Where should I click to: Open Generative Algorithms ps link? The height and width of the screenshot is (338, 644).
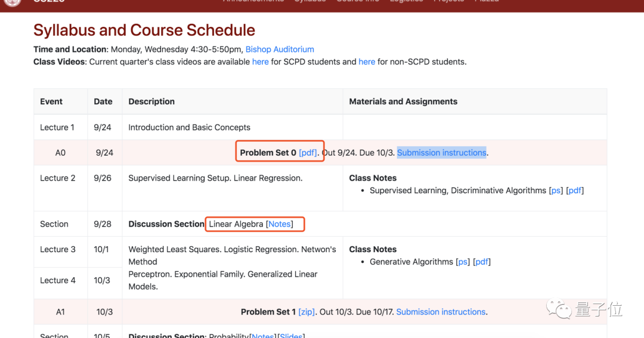click(463, 262)
